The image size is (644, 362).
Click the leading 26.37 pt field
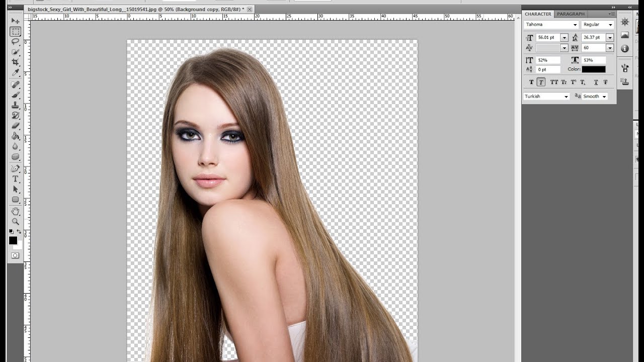pos(594,38)
